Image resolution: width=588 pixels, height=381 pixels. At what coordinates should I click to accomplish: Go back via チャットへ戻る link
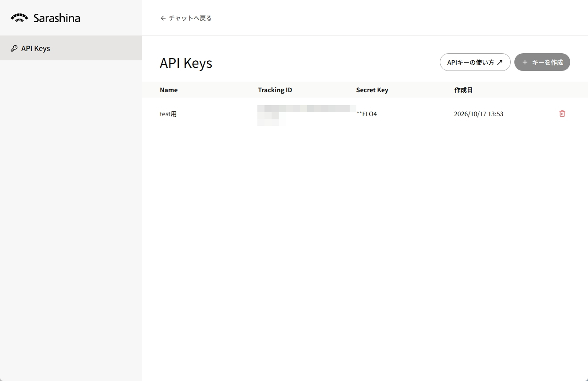(186, 18)
